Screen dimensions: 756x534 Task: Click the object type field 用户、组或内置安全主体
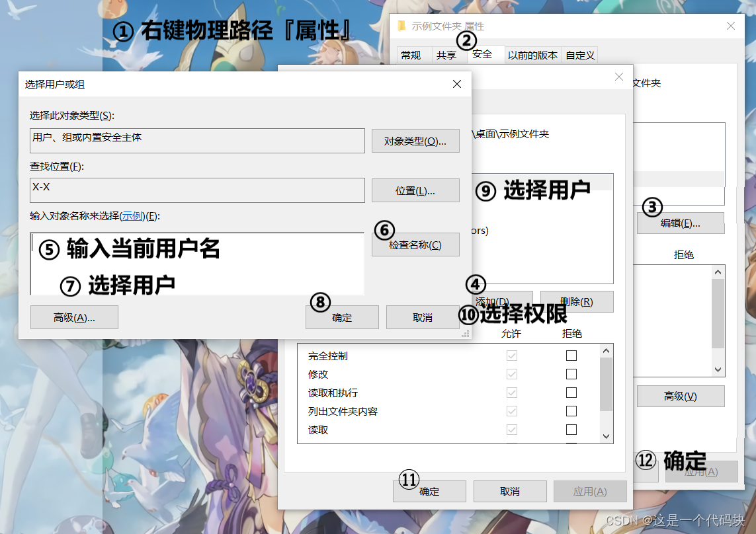tap(197, 141)
